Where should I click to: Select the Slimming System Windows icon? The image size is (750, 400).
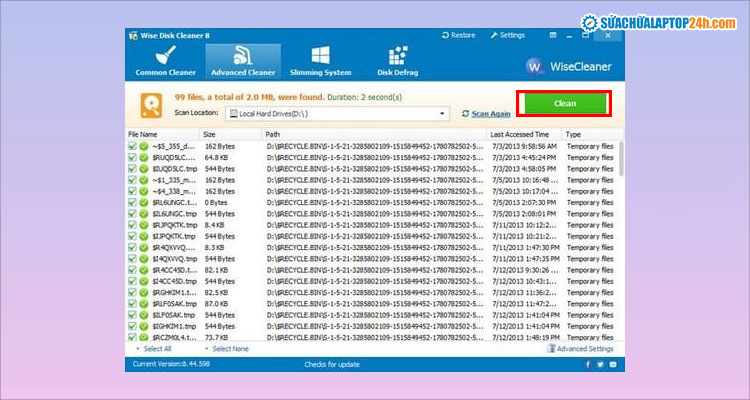(x=322, y=54)
